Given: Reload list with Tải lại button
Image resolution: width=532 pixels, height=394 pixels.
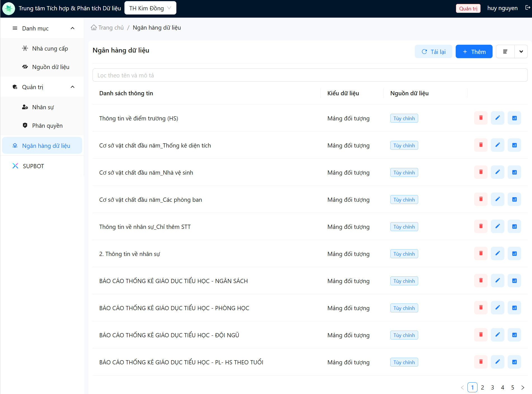Looking at the screenshot, I should [433, 52].
